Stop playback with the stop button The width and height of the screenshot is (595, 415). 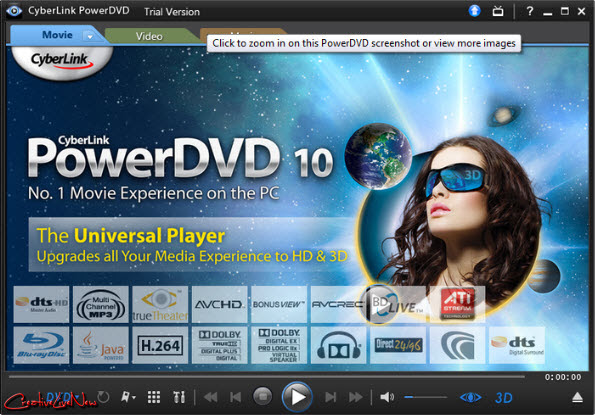263,396
